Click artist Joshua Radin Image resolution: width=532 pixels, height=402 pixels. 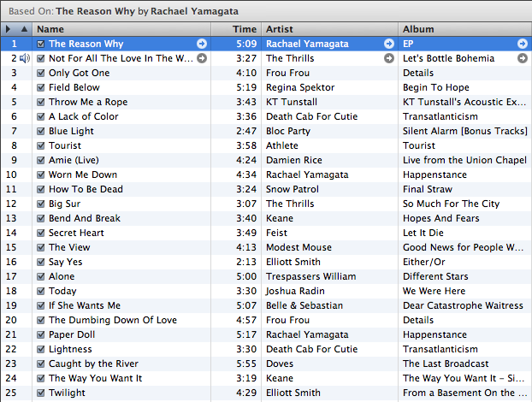(x=295, y=291)
